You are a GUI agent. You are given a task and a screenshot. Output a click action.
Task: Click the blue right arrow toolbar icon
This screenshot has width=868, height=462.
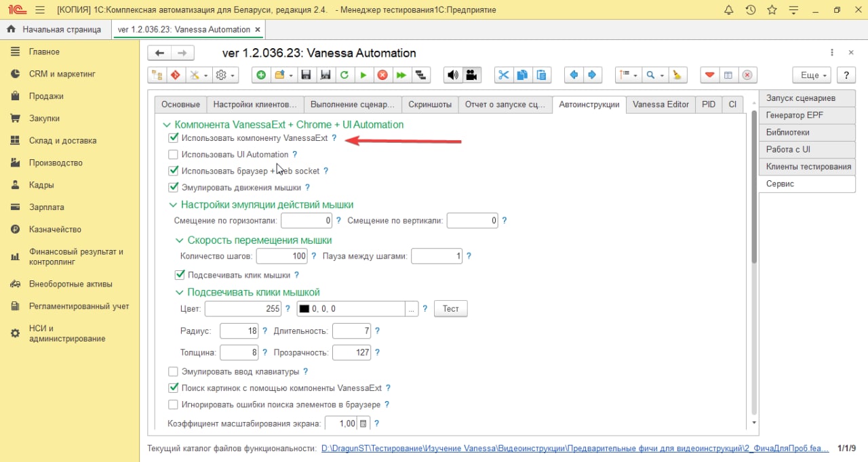click(x=593, y=75)
